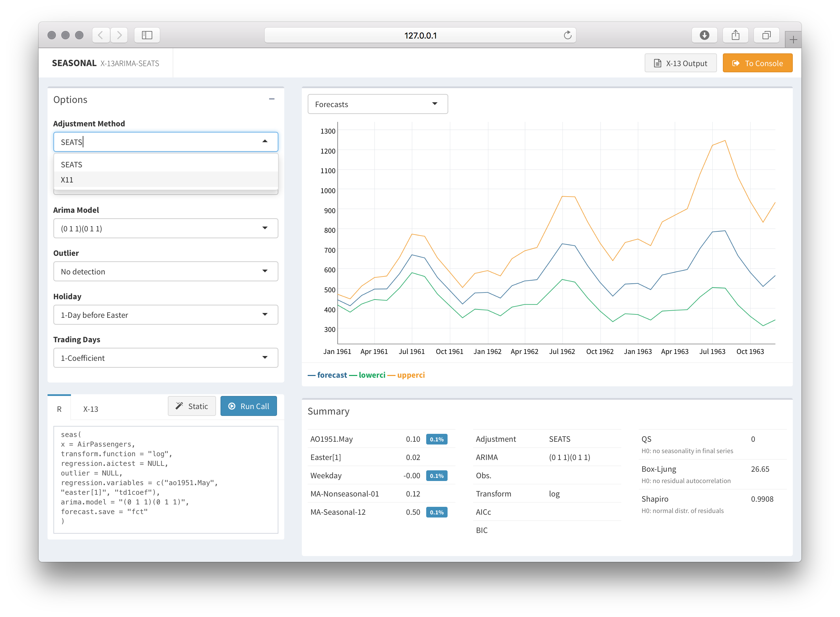Click the browser share icon
The width and height of the screenshot is (840, 617).
click(x=735, y=35)
